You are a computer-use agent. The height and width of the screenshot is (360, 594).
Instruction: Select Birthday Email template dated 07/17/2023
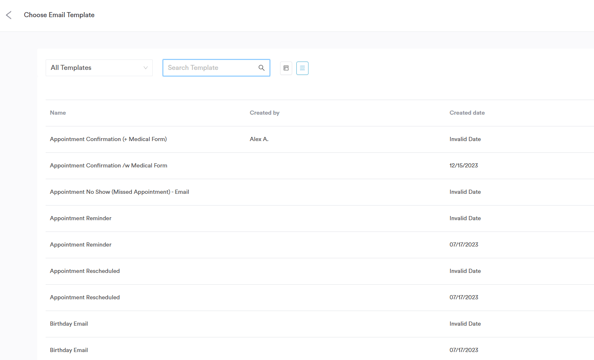point(69,350)
